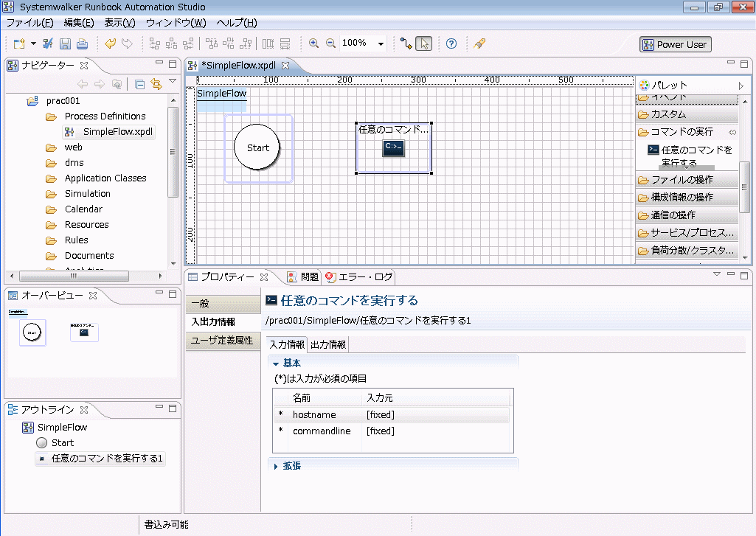Select the Calendar folder

(84, 209)
